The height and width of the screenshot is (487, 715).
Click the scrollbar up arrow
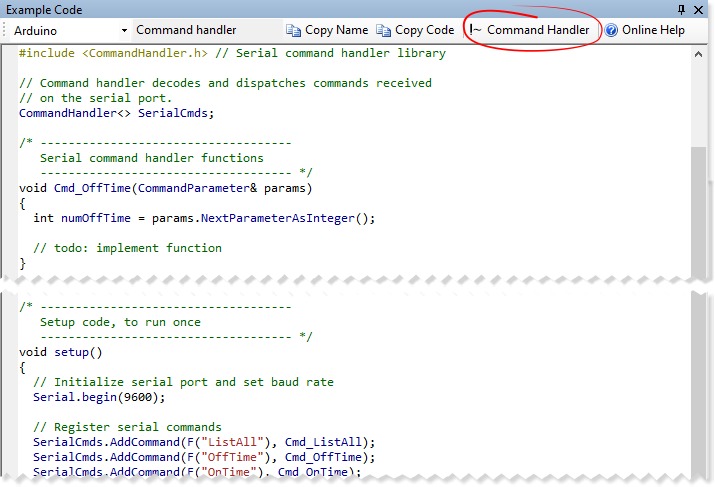pos(698,54)
